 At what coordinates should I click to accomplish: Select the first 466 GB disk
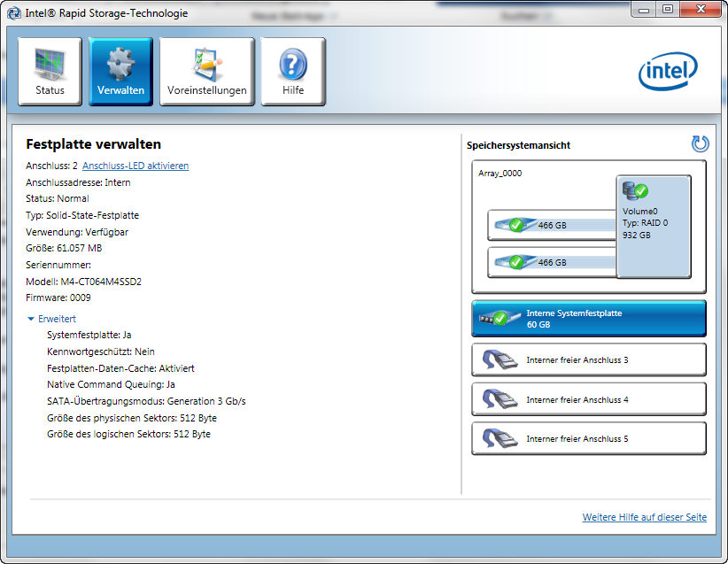click(552, 225)
